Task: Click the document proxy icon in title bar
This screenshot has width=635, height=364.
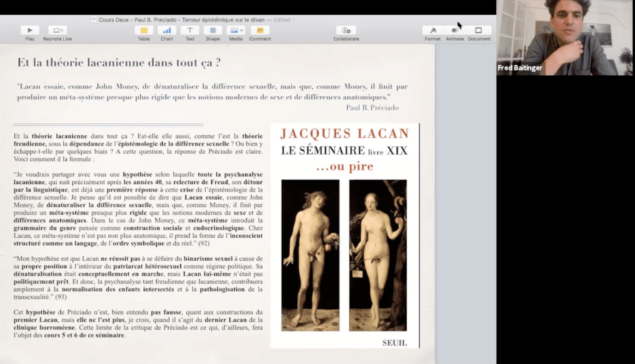Action: [x=94, y=20]
